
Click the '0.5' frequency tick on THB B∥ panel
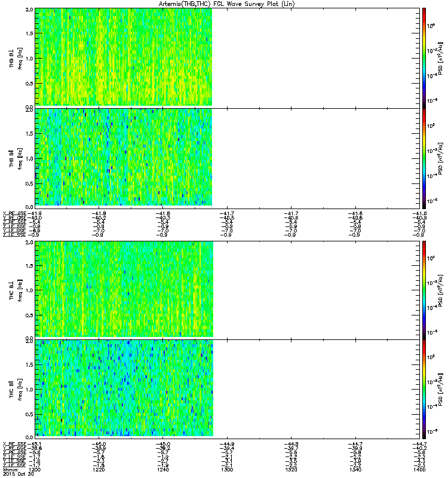click(x=29, y=183)
